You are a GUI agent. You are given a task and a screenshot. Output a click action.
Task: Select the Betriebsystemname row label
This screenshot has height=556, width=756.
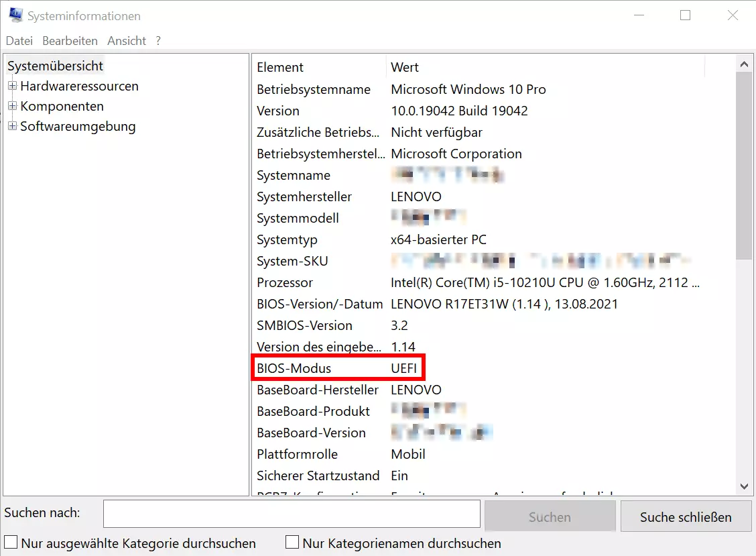pyautogui.click(x=314, y=89)
